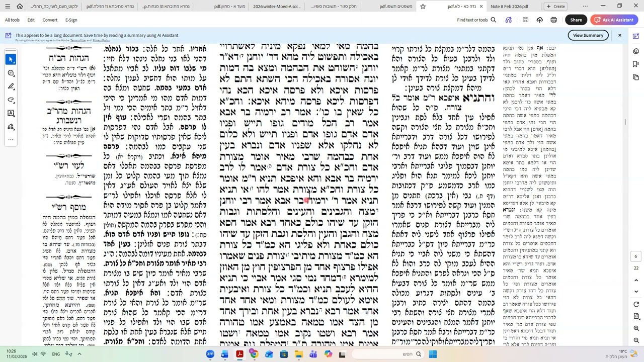Open the Convert menu
This screenshot has height=362, width=644.
[x=50, y=20]
